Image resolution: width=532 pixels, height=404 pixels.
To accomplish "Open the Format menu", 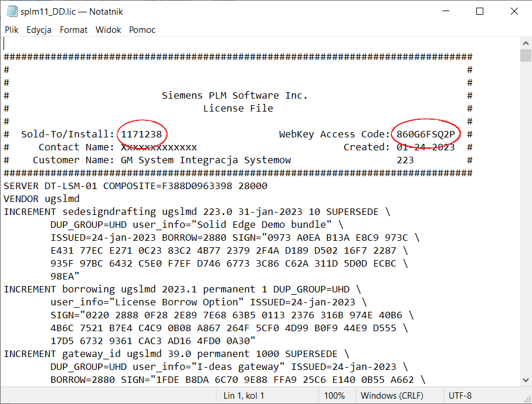I will point(74,30).
